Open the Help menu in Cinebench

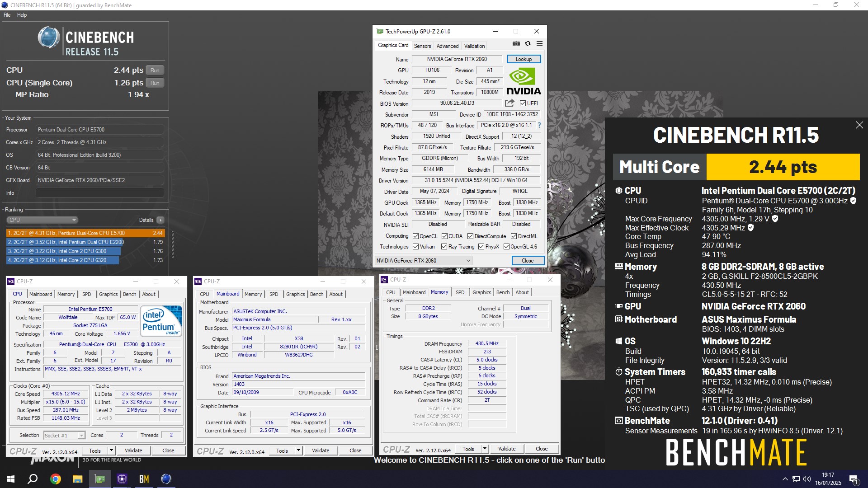[22, 15]
